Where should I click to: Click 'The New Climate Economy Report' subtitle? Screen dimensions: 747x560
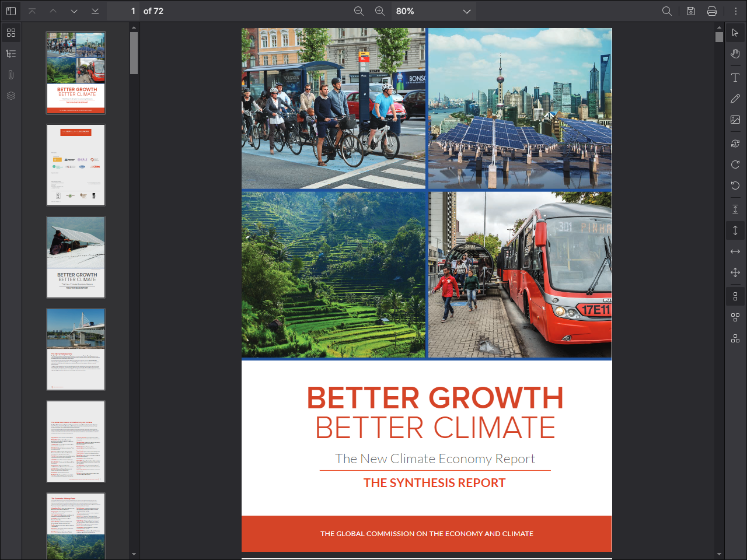[x=435, y=459]
